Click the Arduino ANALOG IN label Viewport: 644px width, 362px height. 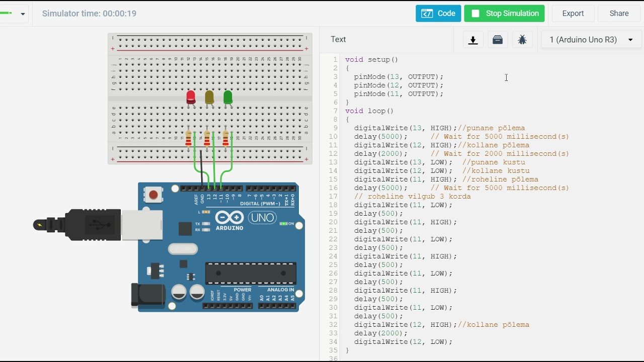[280, 290]
